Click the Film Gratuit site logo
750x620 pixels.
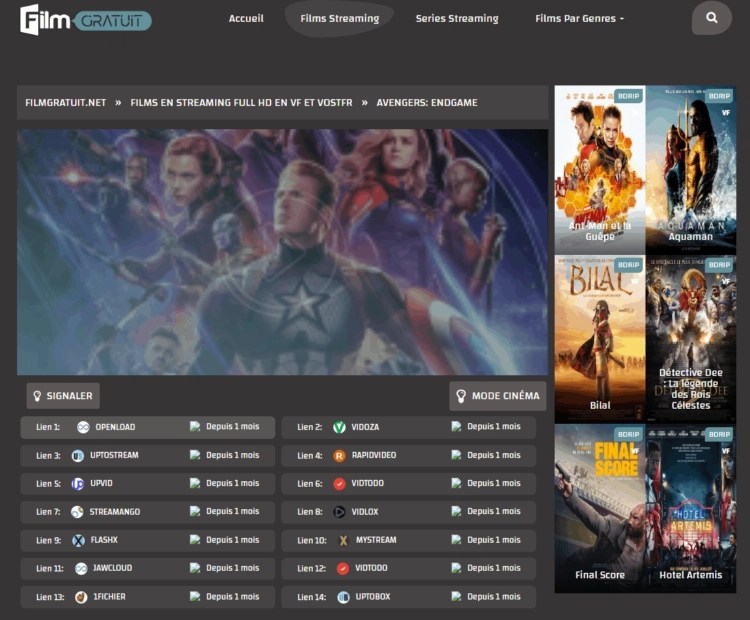pos(86,20)
